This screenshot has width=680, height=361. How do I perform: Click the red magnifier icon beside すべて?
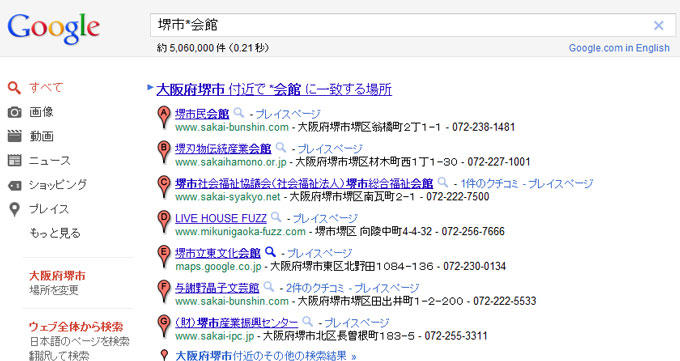14,88
